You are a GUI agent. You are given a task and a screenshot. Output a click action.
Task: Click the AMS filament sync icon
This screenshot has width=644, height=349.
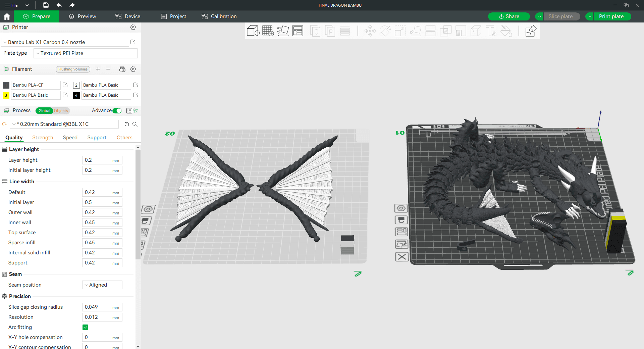click(x=122, y=69)
